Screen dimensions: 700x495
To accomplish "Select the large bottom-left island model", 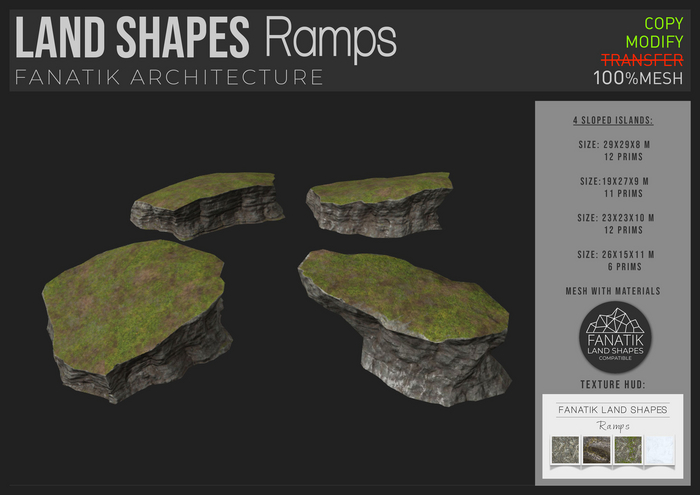I will [136, 320].
